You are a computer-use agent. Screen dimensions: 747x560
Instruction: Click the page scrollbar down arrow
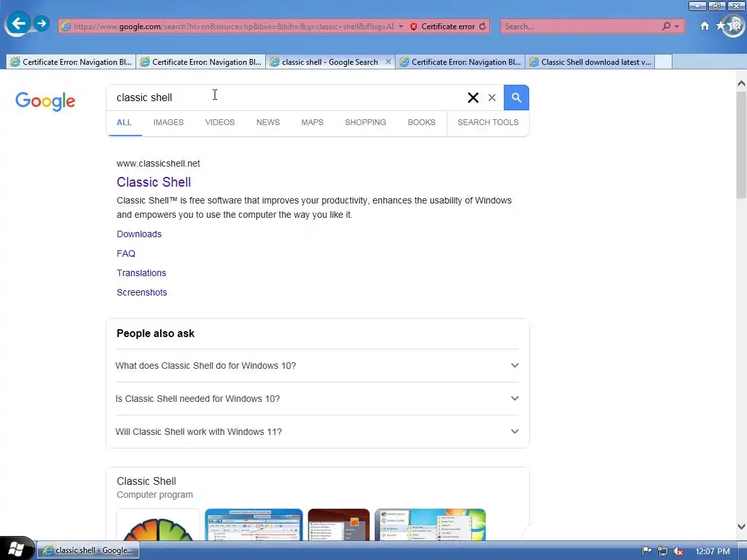tap(741, 526)
